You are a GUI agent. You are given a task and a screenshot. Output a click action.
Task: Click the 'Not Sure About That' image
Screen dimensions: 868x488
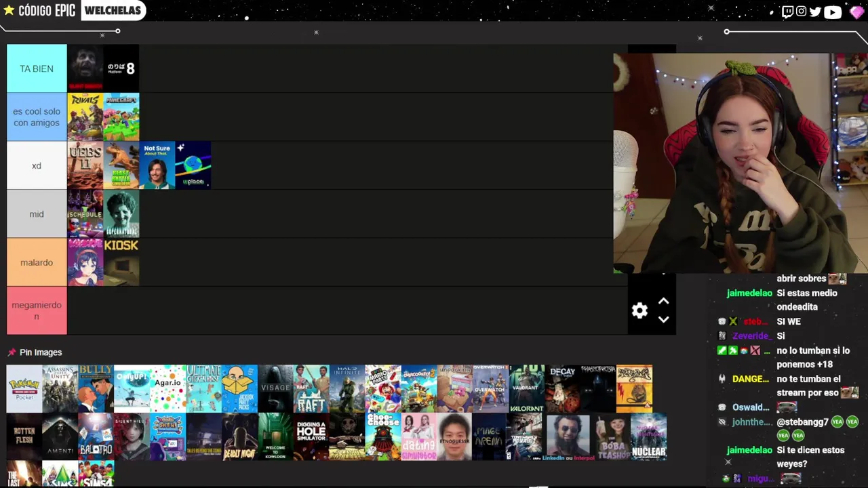157,165
